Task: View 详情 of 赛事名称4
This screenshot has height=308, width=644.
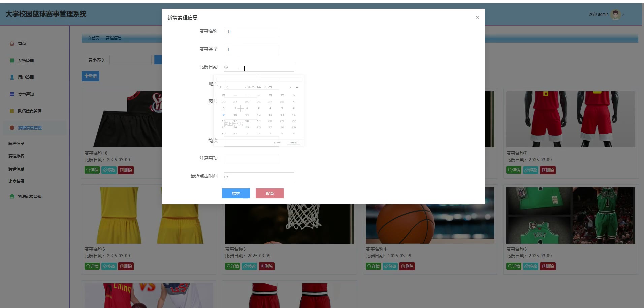Action: point(373,266)
